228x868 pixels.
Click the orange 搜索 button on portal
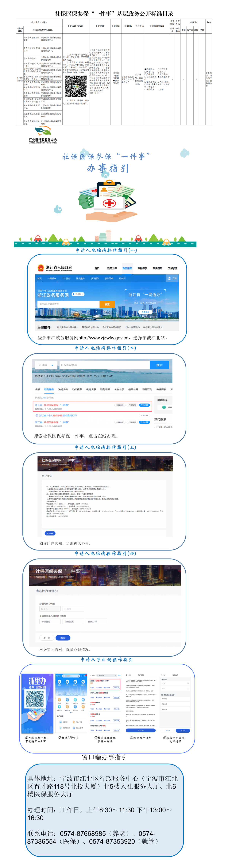[107, 304]
